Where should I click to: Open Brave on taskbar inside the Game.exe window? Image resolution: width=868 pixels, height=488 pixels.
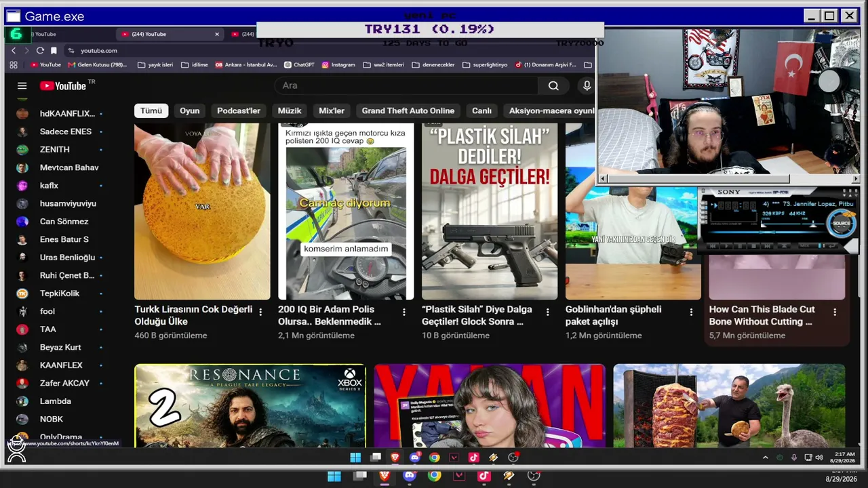[x=395, y=457]
